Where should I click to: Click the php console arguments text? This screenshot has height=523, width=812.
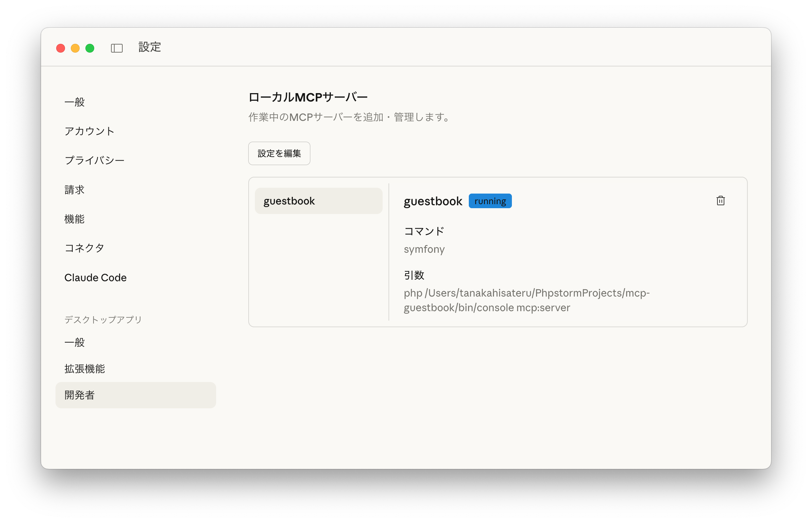tap(526, 300)
